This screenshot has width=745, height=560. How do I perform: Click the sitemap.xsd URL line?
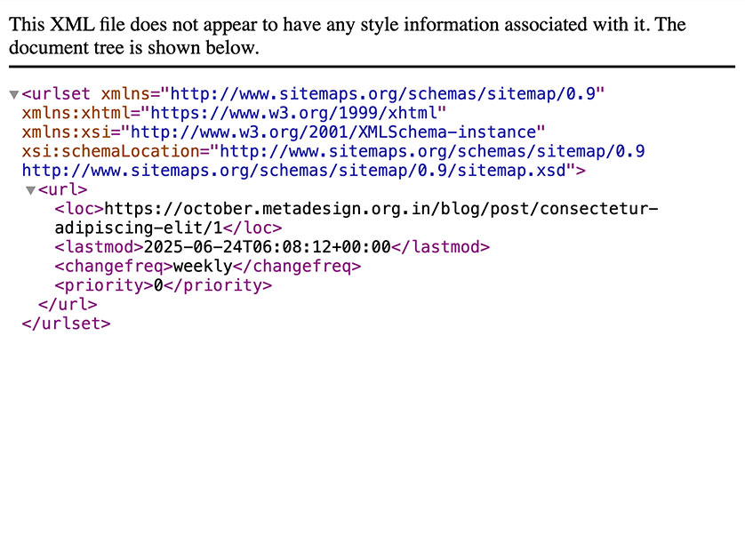(x=304, y=170)
